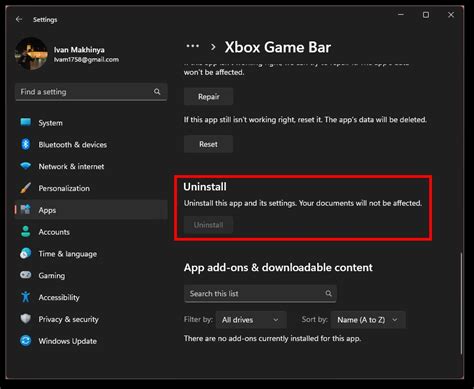Open the Accounts person icon
474x389 pixels.
(26, 232)
